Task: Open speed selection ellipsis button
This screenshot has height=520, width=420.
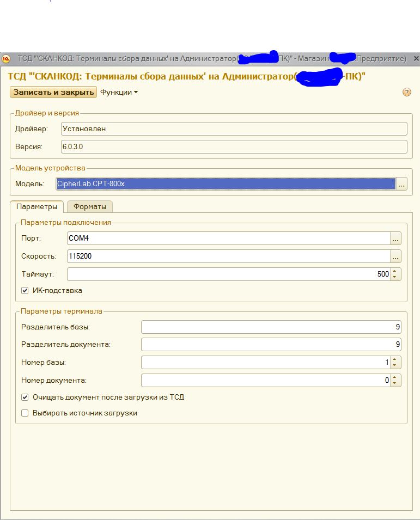Action: pyautogui.click(x=395, y=256)
